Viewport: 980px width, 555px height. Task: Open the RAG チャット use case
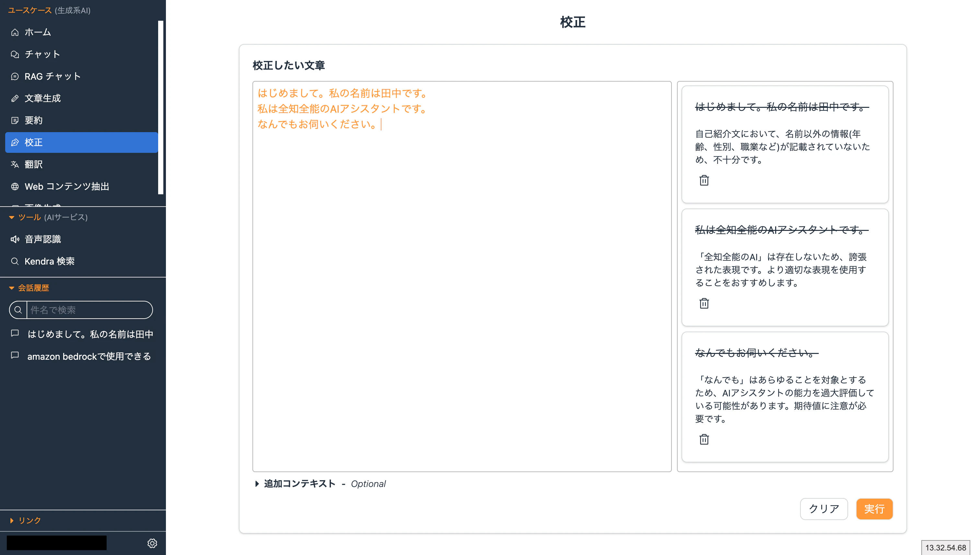pyautogui.click(x=82, y=77)
